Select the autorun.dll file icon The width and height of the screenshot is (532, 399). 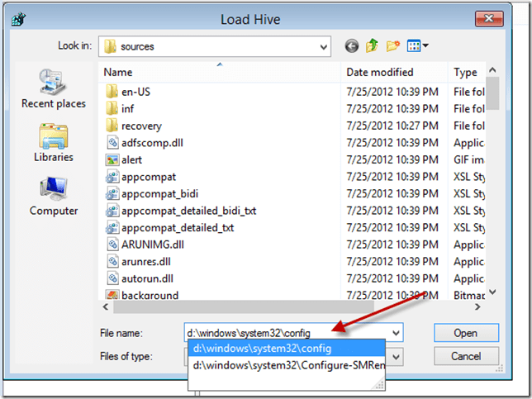[112, 278]
